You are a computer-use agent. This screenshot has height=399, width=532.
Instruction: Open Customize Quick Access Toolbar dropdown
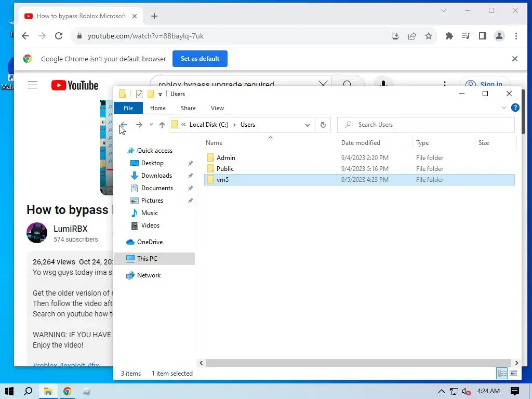(x=160, y=95)
